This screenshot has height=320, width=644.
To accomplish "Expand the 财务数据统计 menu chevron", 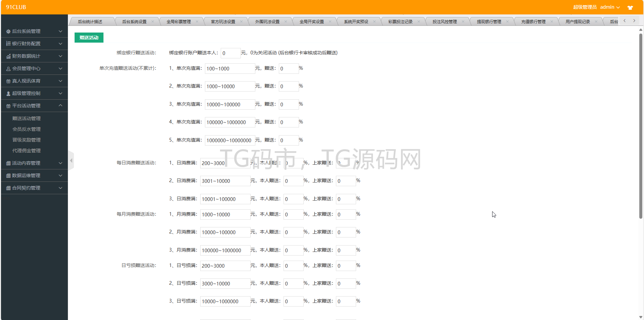I will click(60, 56).
